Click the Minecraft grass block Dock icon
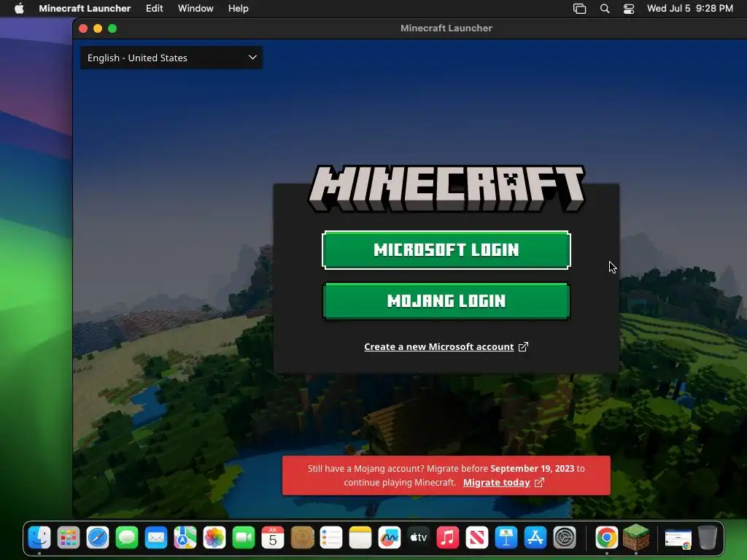The width and height of the screenshot is (747, 560). pyautogui.click(x=636, y=537)
